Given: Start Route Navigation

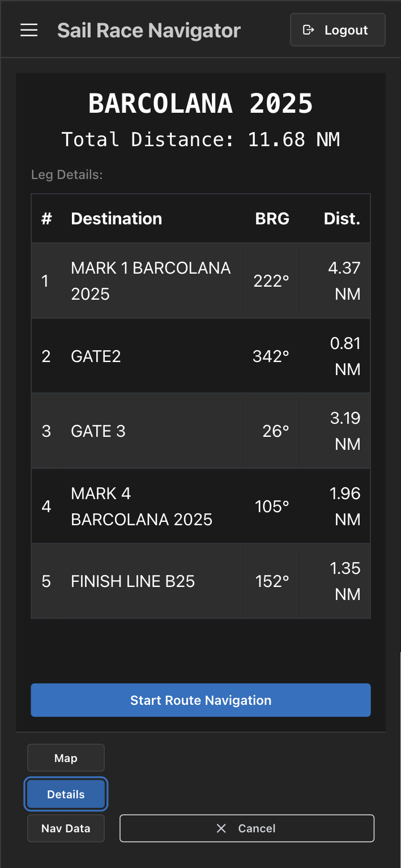Looking at the screenshot, I should 200,700.
